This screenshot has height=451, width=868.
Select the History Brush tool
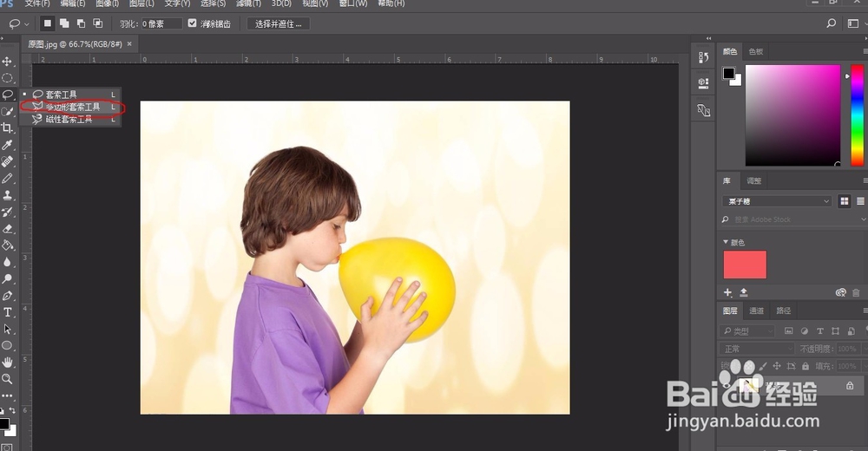[7, 212]
